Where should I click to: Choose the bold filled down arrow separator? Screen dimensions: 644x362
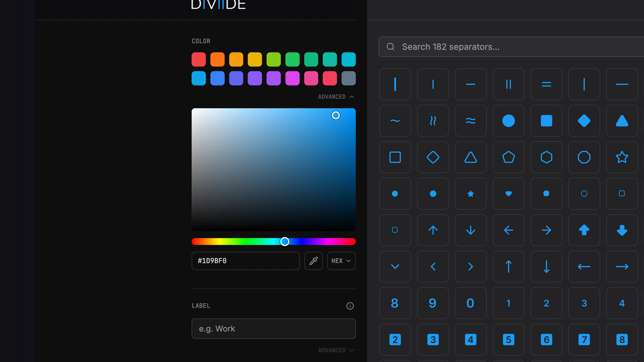622,230
